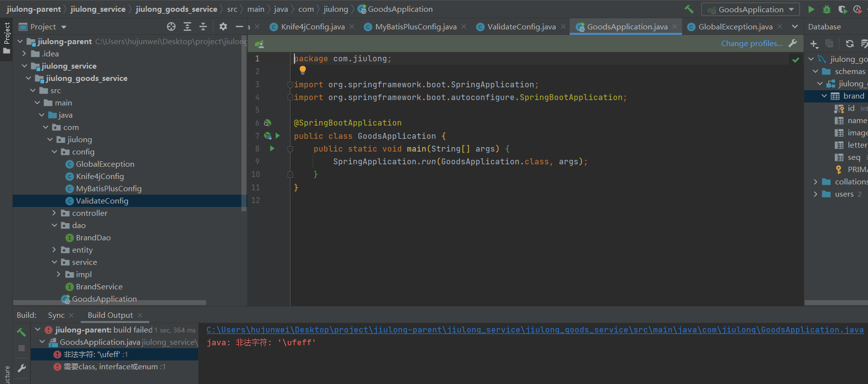The image size is (868, 384).
Task: Click Collapse All in Project panel header
Action: [x=203, y=26]
